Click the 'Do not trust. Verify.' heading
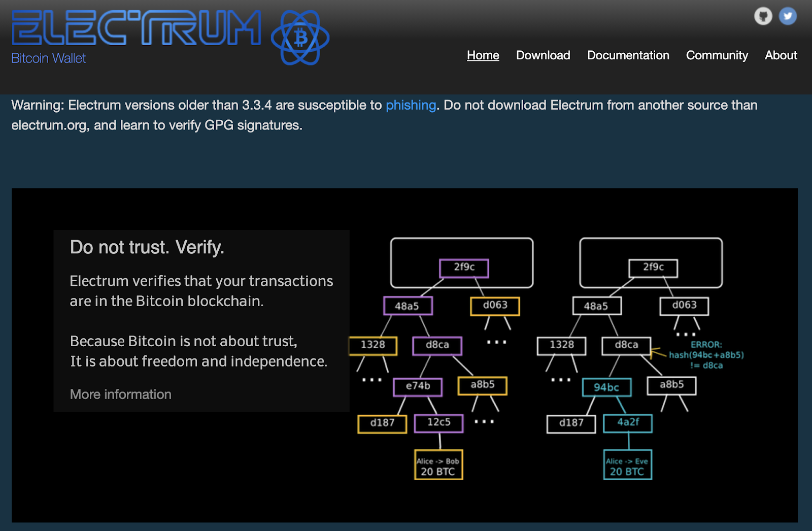812x531 pixels. point(147,247)
